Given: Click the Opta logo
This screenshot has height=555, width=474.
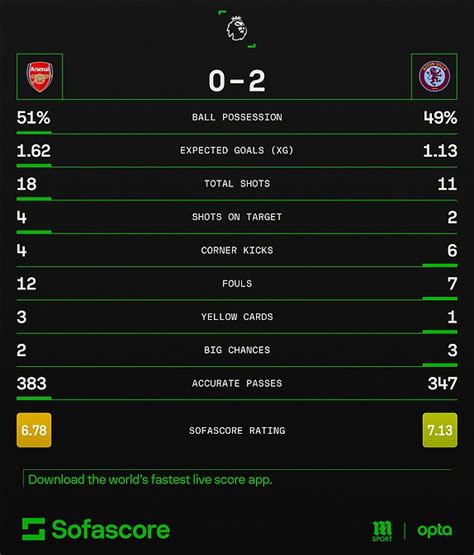Looking at the screenshot, I should (x=435, y=531).
